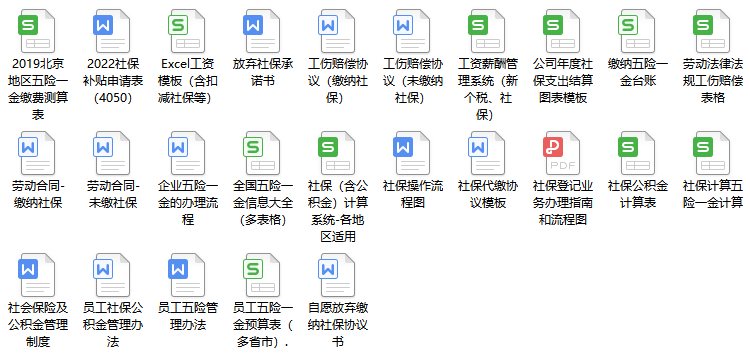Select 社保计算五险一金计算 spreadsheet icon
This screenshot has width=750, height=362.
(x=713, y=153)
